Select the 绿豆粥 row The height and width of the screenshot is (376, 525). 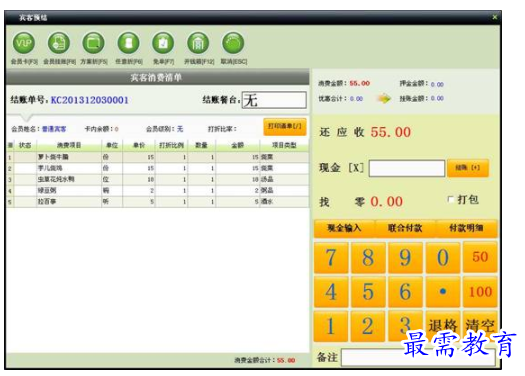point(157,191)
